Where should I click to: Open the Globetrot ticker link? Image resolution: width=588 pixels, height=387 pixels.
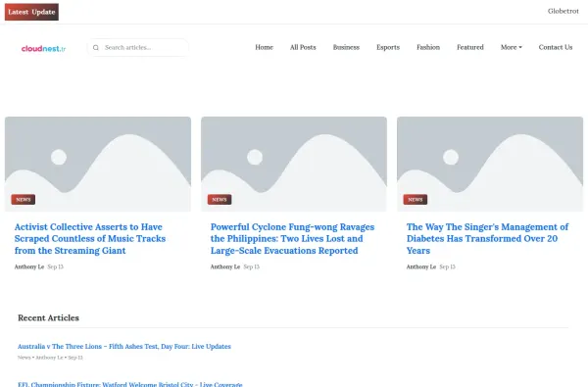pos(563,11)
